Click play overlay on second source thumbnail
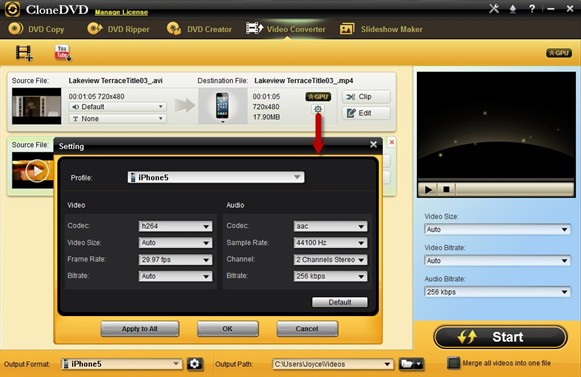The height and width of the screenshot is (377, 581). 37,171
